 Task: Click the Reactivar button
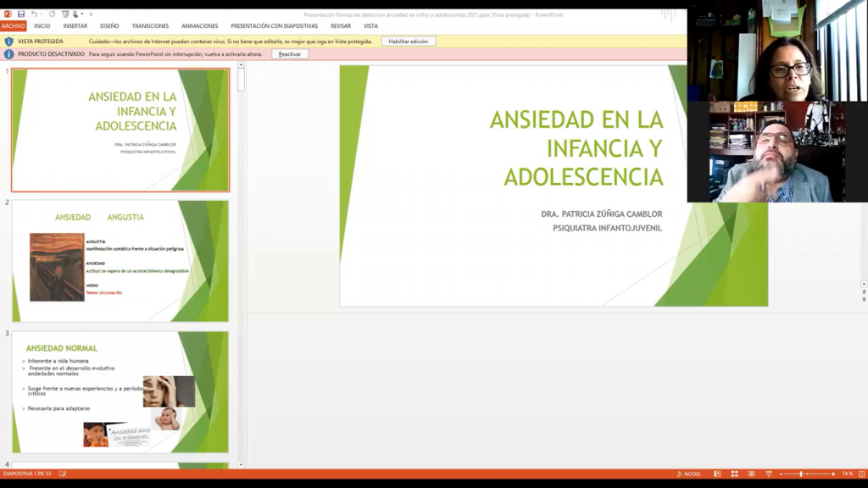click(x=290, y=54)
